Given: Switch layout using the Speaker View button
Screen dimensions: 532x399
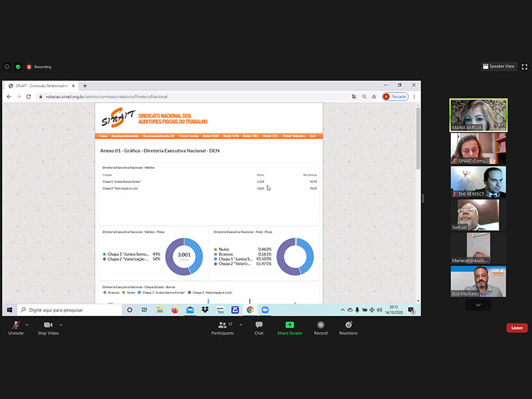Looking at the screenshot, I should coord(499,66).
